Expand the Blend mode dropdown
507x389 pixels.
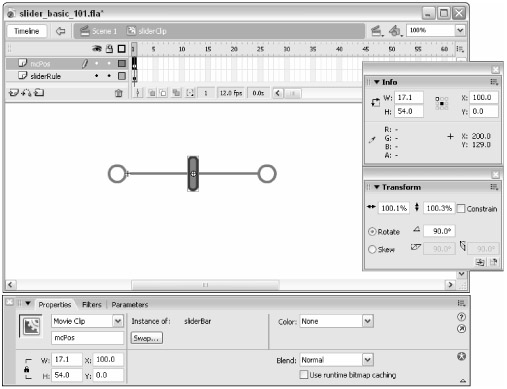[x=367, y=360]
